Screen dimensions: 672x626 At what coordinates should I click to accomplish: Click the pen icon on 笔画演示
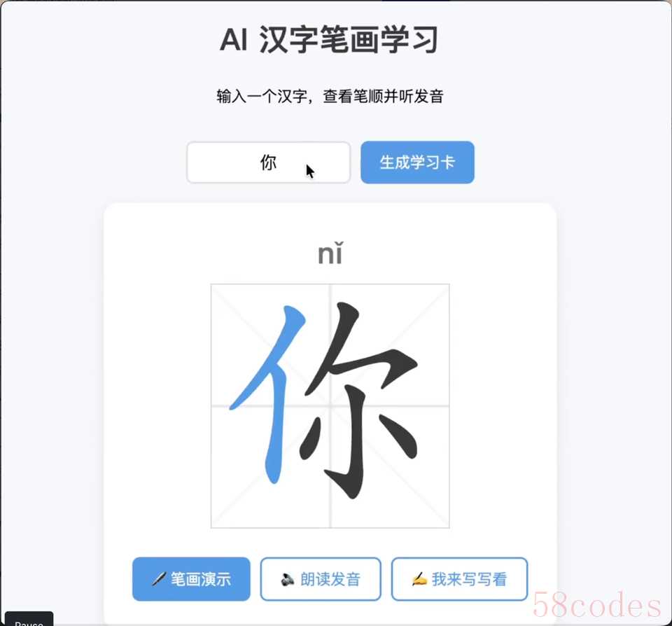click(159, 579)
